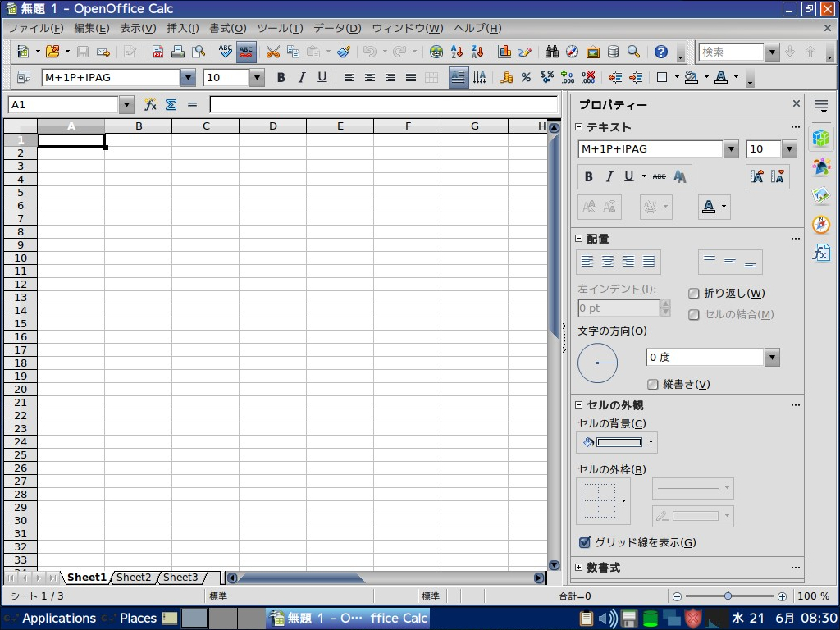Sort ascending using the toolbar icon
840x630 pixels.
[x=457, y=52]
